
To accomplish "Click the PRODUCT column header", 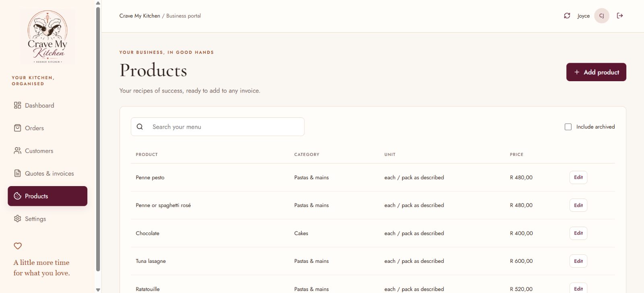I will pyautogui.click(x=147, y=154).
